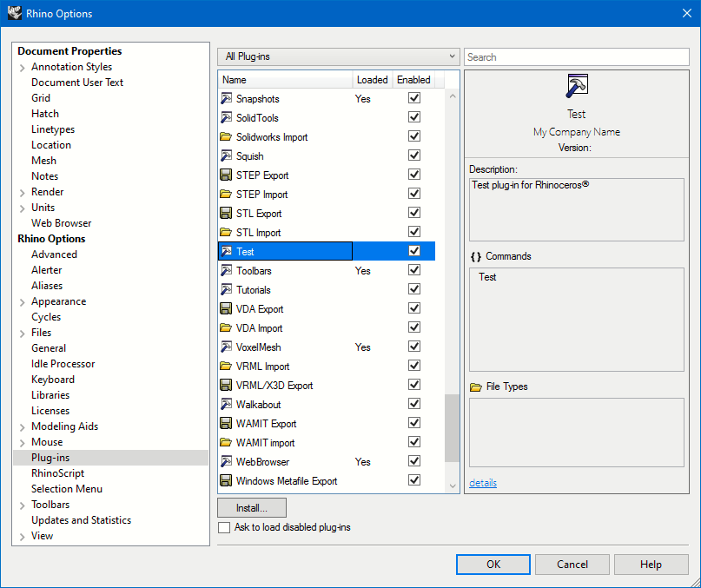Go to RhinoScript options
This screenshot has width=701, height=588.
pos(57,473)
